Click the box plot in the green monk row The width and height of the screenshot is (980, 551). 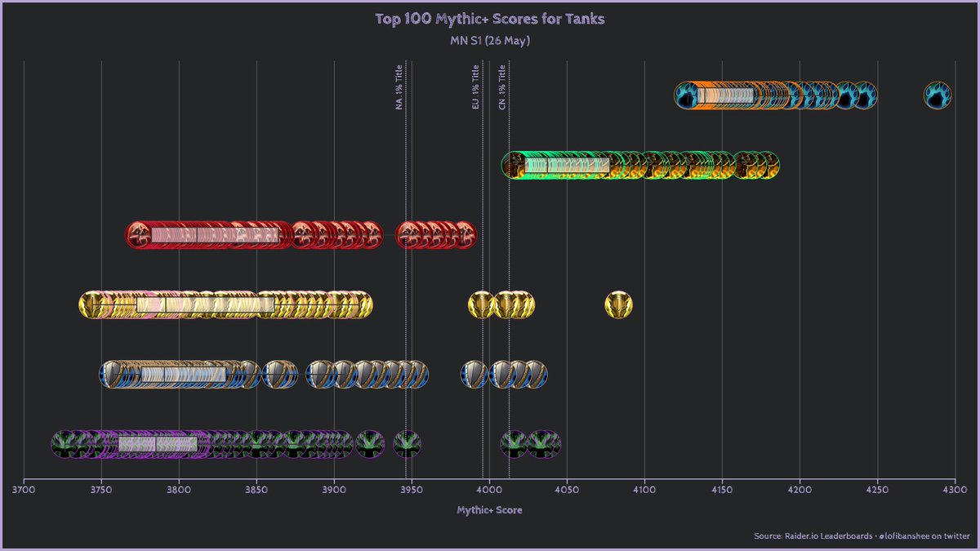click(567, 165)
